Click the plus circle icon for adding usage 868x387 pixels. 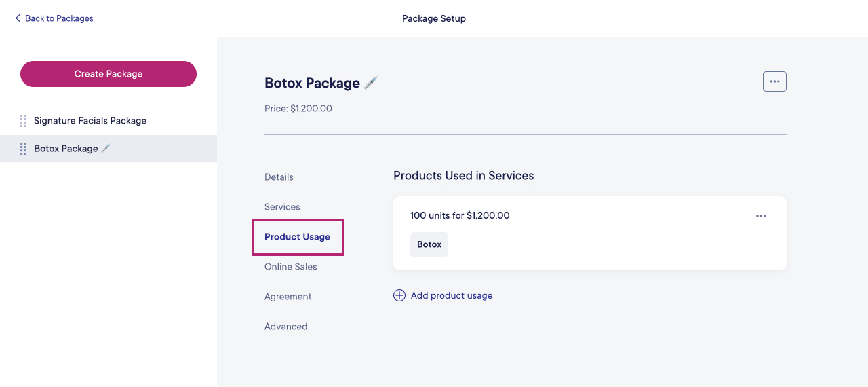pyautogui.click(x=399, y=295)
